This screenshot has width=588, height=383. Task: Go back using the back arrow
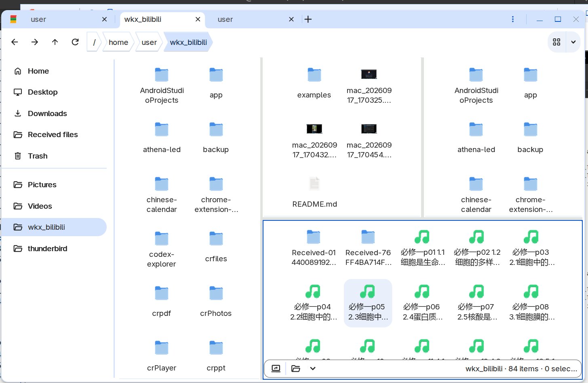pyautogui.click(x=15, y=42)
